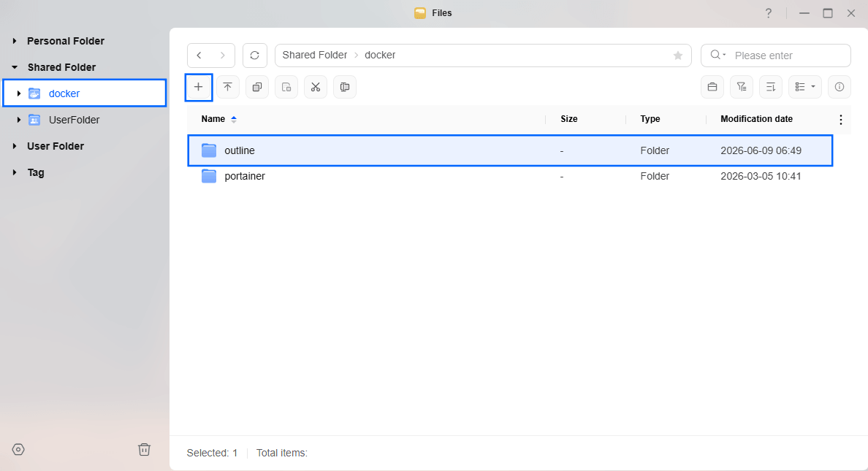
Task: Select UserFolder in the sidebar tree
Action: (x=75, y=120)
